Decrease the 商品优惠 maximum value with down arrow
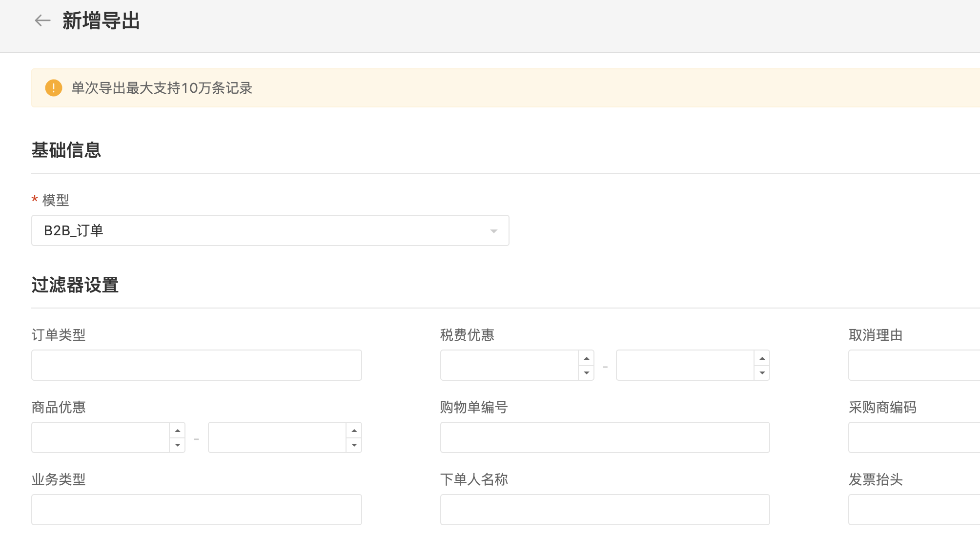This screenshot has width=980, height=536. pos(354,445)
